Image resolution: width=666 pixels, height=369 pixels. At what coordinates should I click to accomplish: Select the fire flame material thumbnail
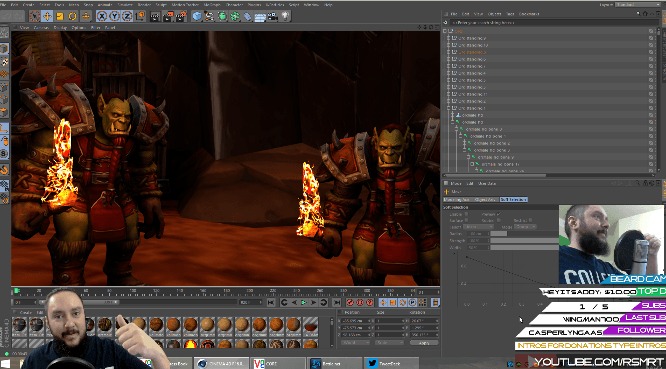coord(190,344)
